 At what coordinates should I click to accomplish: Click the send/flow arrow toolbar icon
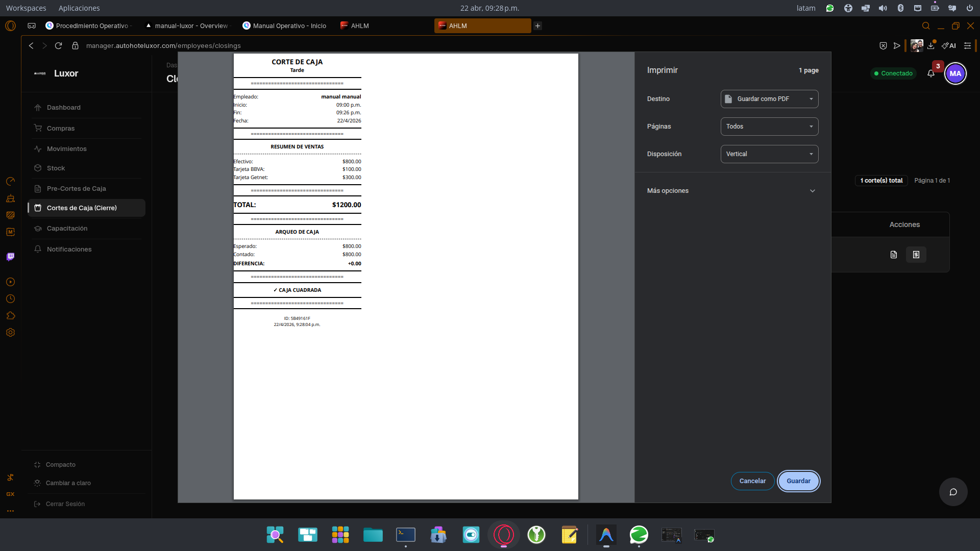pyautogui.click(x=897, y=46)
